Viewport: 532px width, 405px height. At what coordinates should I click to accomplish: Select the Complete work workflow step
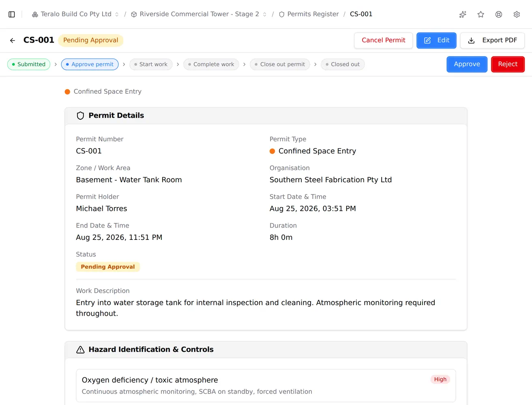211,64
